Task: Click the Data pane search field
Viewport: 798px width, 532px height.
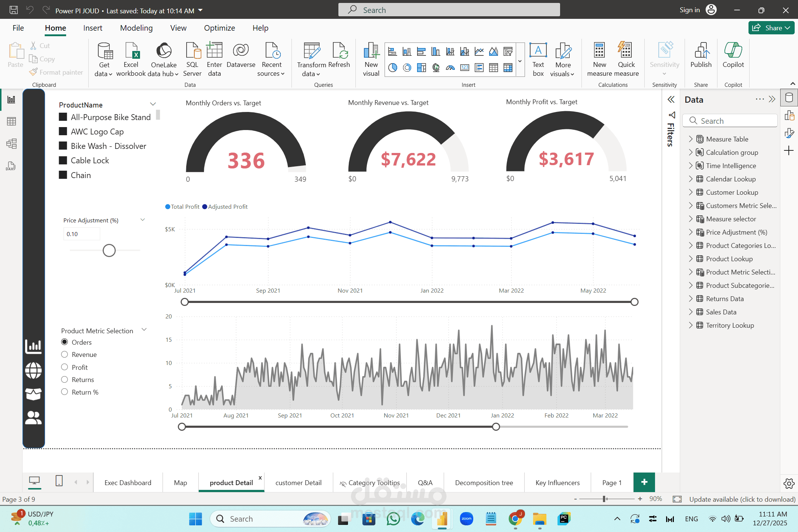Action: click(x=730, y=121)
